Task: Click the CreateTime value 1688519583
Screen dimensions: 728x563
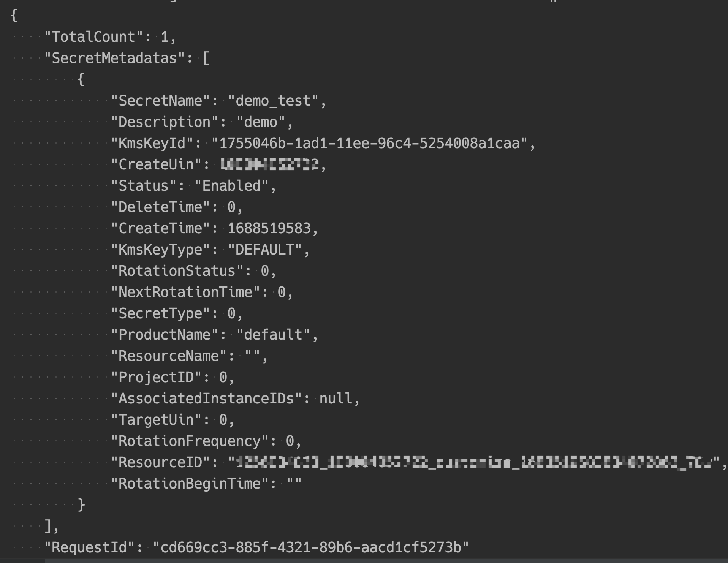Action: pos(269,229)
